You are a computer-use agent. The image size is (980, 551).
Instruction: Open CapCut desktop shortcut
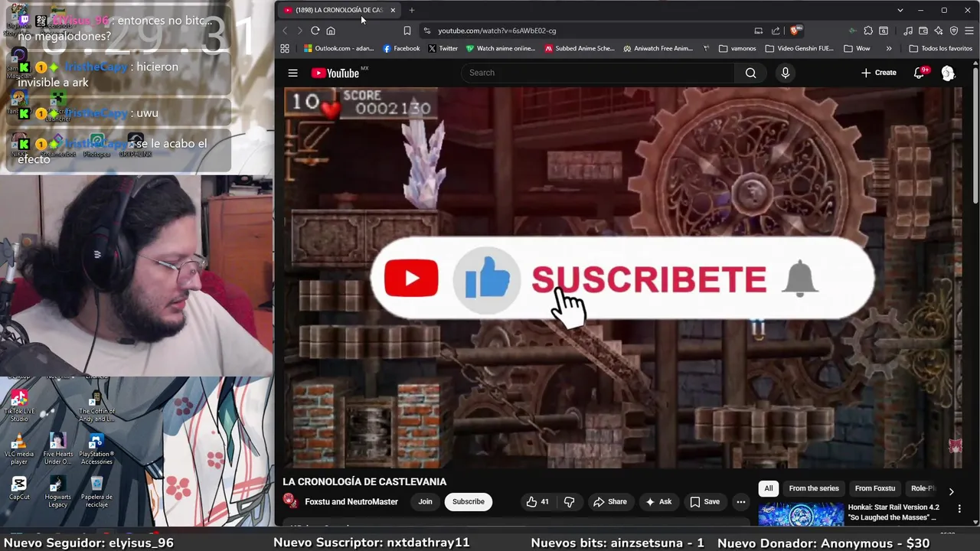(19, 488)
